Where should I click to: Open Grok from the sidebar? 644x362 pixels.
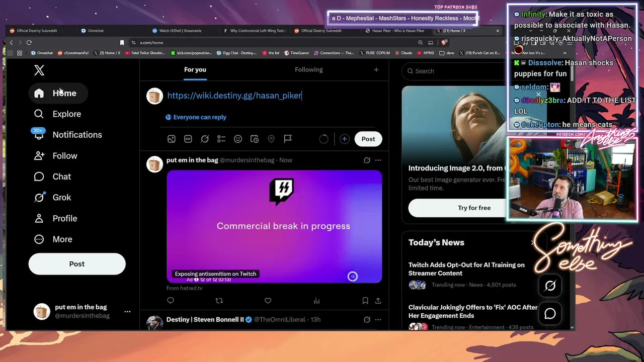[52, 198]
